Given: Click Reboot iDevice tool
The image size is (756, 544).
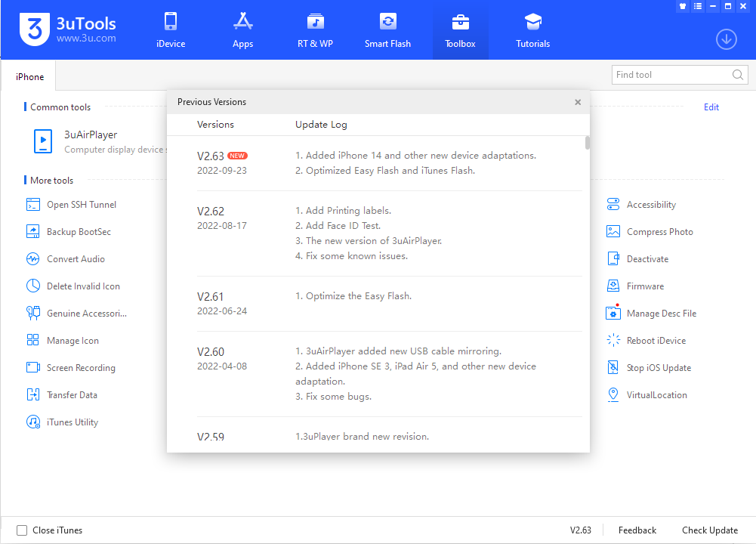Looking at the screenshot, I should pos(646,341).
